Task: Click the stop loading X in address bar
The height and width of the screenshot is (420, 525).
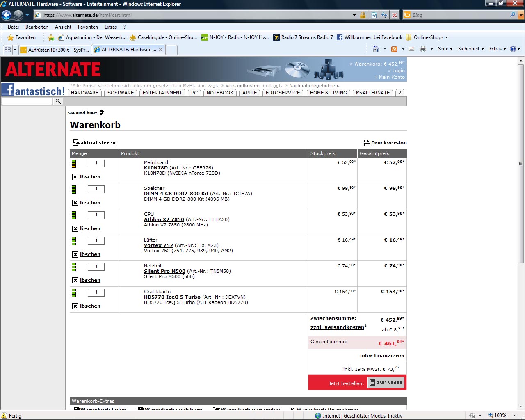Action: pos(395,15)
